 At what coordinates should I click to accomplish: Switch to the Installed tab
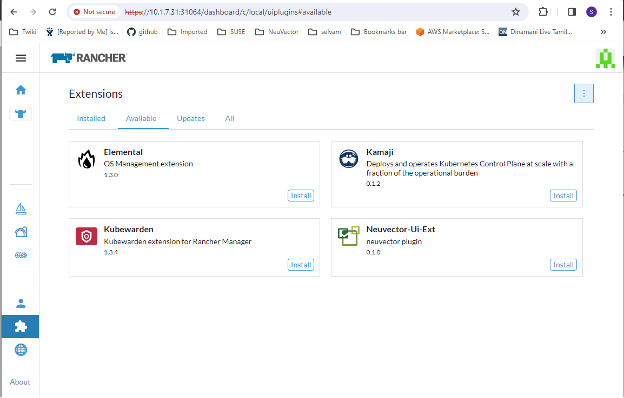click(x=91, y=119)
